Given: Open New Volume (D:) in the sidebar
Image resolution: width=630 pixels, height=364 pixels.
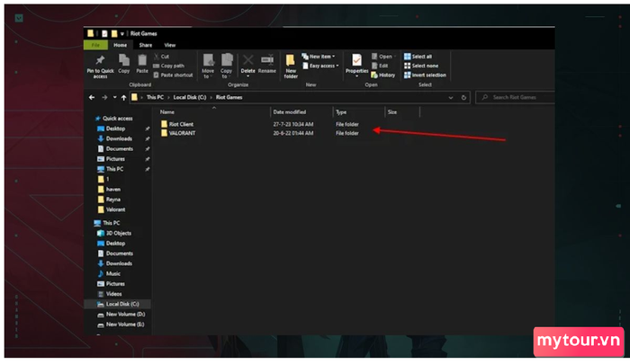Looking at the screenshot, I should 121,315.
